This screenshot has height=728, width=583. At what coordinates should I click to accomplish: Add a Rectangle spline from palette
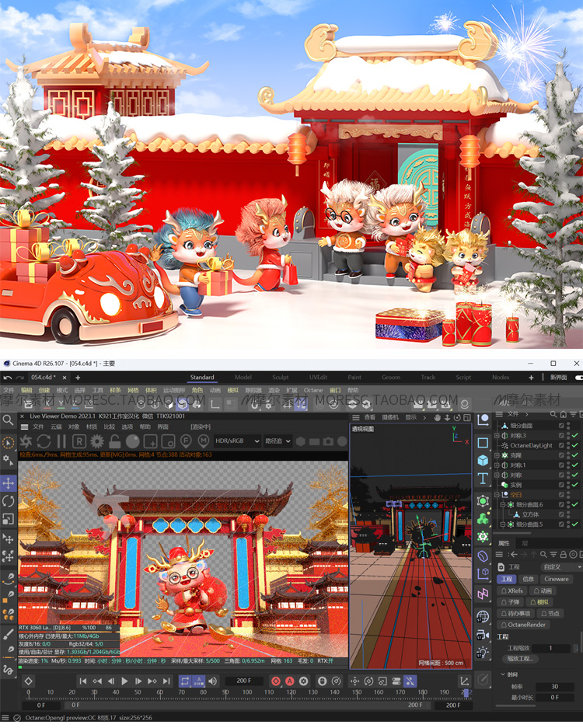483,443
